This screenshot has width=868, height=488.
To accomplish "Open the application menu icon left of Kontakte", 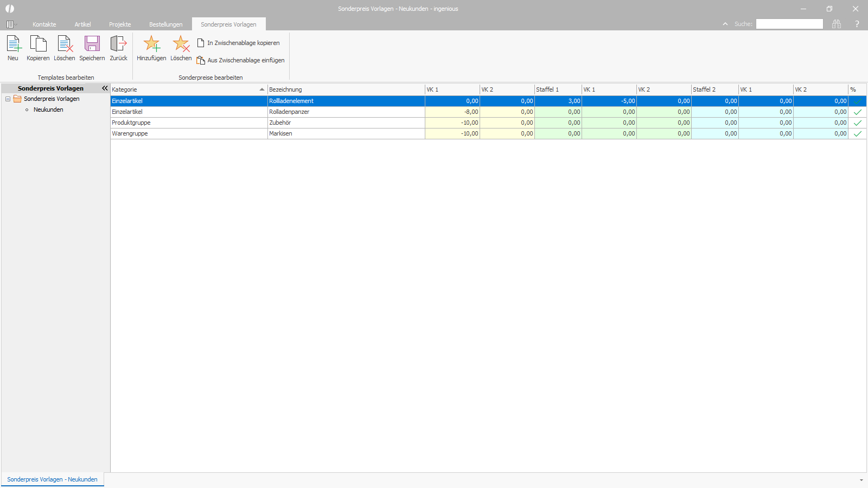I will point(11,24).
